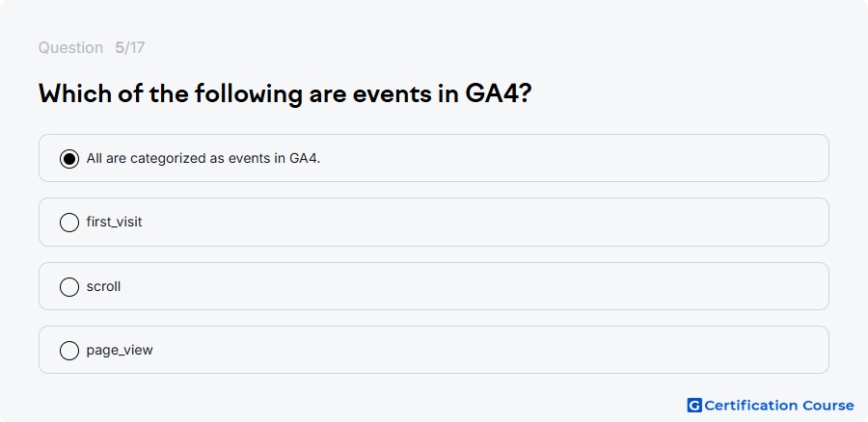Click the 'first_visit' answer label text
Image resolution: width=868 pixels, height=422 pixels.
pyautogui.click(x=114, y=223)
